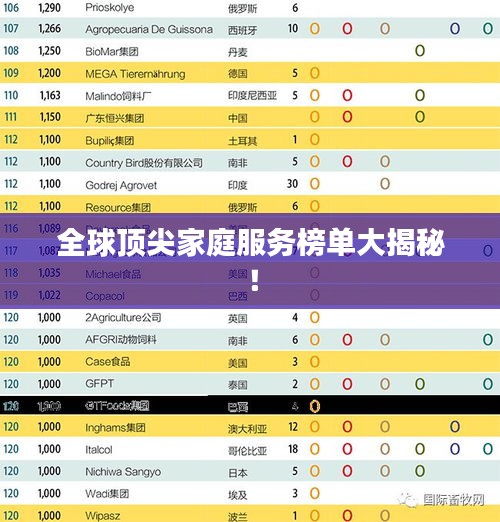Select Country Bird股份有限公司 in the table
The height and width of the screenshot is (522, 500).
(x=144, y=163)
